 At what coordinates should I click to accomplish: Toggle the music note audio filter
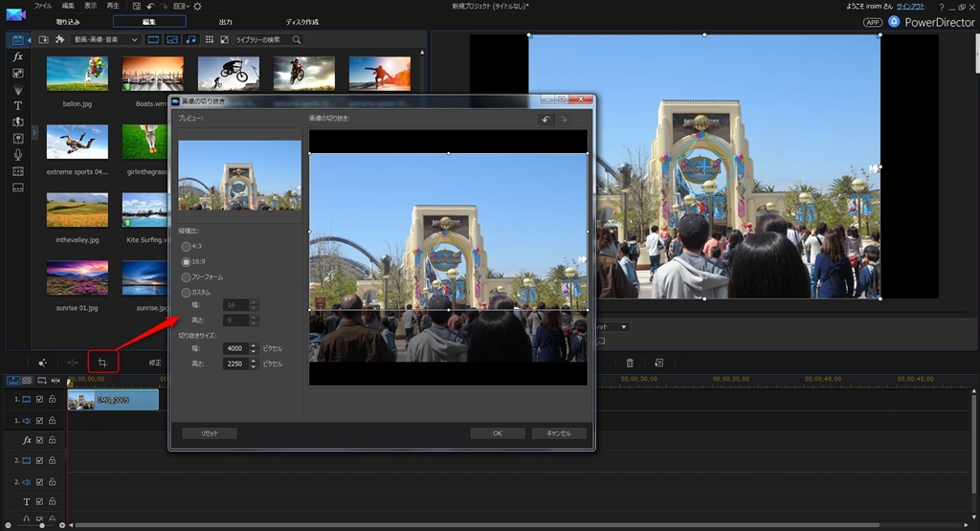tap(190, 39)
